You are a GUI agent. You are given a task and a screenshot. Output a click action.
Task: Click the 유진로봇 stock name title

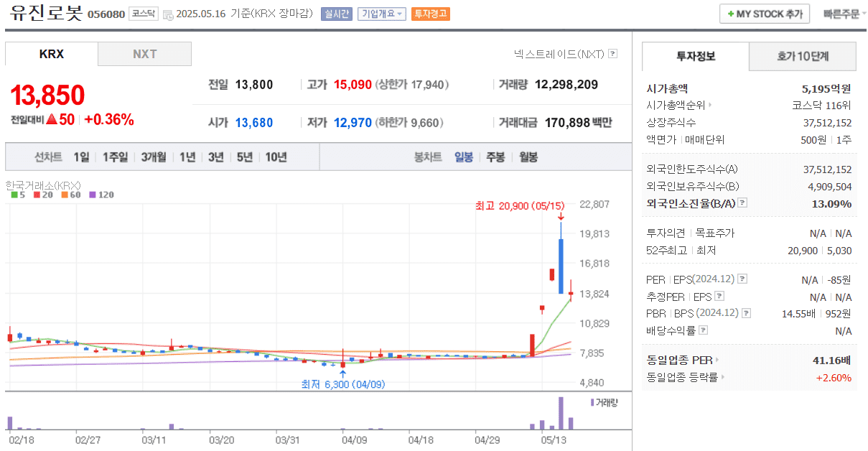(46, 13)
